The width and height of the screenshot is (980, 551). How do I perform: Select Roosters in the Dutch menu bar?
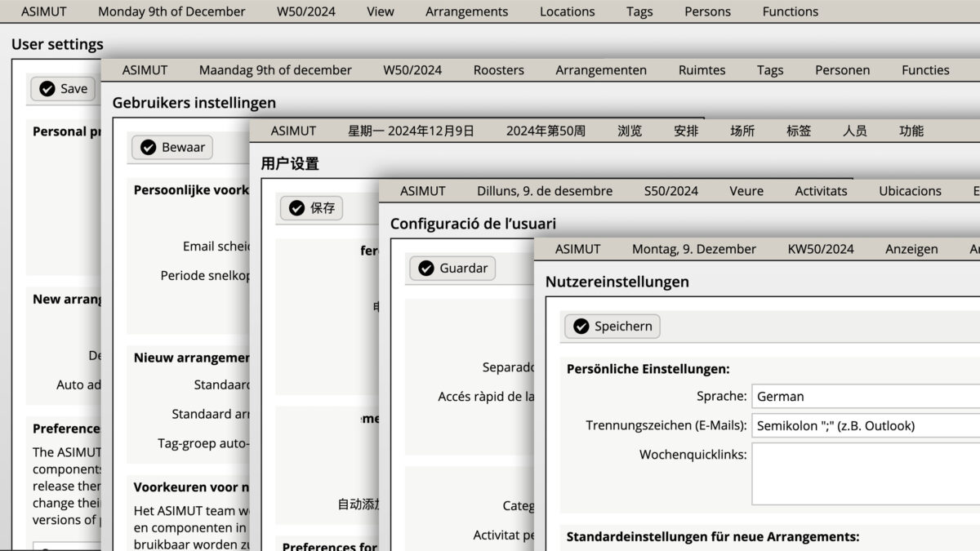(498, 70)
